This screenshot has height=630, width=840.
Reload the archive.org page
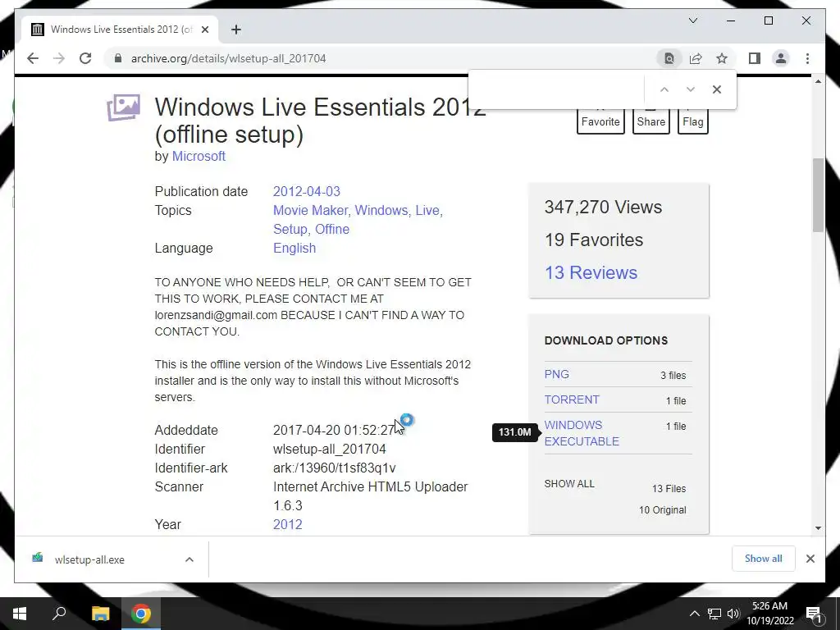pyautogui.click(x=85, y=58)
